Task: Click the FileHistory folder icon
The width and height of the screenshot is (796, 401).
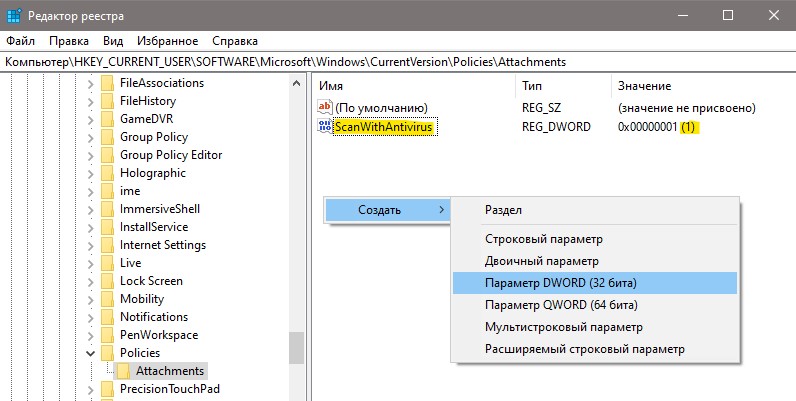Action: click(108, 101)
